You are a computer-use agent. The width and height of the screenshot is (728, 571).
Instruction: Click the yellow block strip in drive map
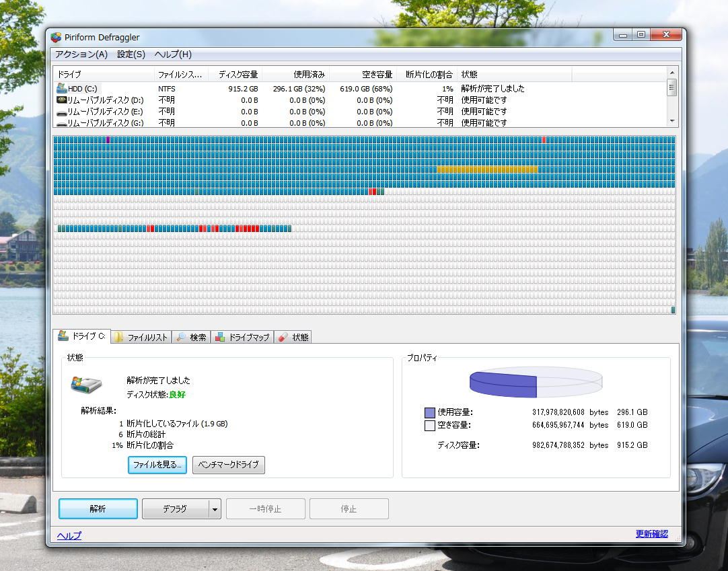[487, 170]
